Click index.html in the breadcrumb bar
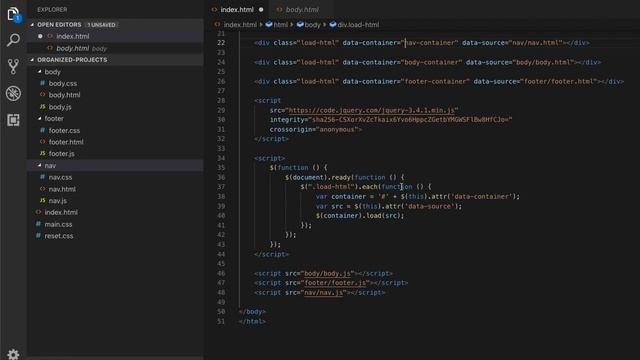The width and height of the screenshot is (640, 360). (x=240, y=25)
